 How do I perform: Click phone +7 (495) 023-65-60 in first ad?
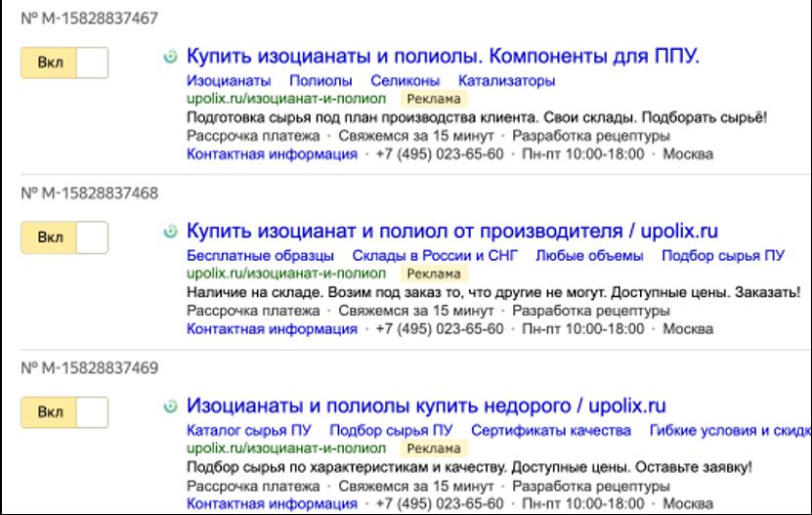[x=440, y=153]
